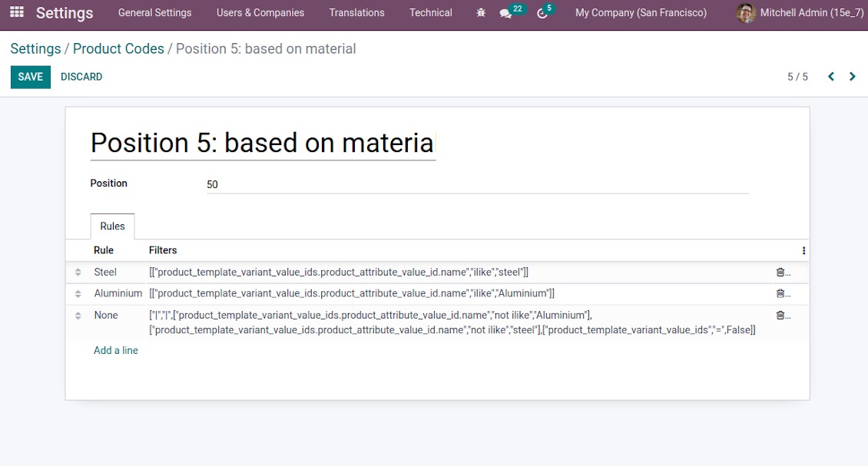Screen dimensions: 868x466
Task: Select the Rules tab
Action: pos(112,226)
